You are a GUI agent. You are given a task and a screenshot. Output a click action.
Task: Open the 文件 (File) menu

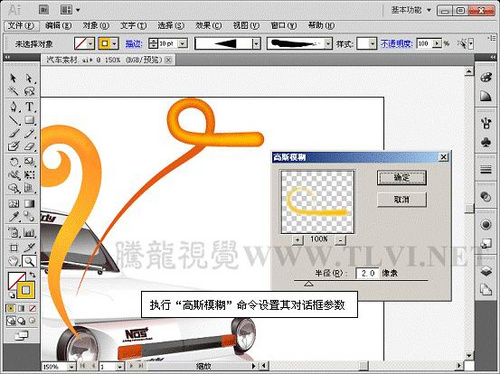[21, 26]
